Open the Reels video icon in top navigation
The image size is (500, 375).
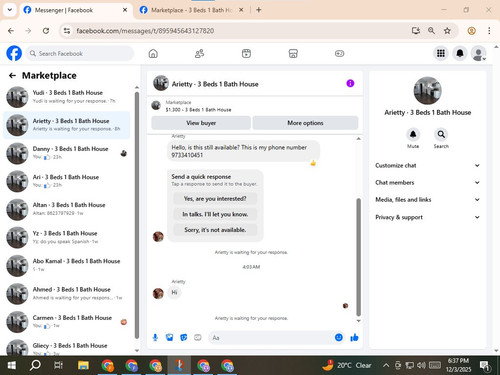246,53
